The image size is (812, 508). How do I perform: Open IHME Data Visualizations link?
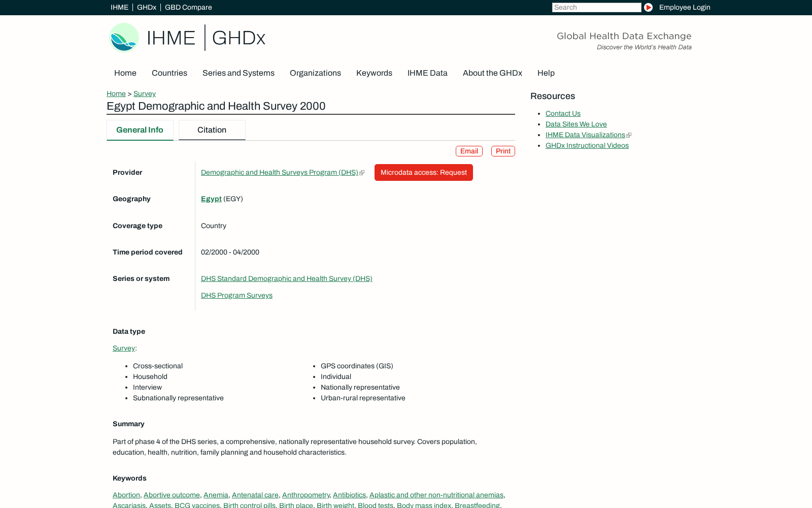585,135
